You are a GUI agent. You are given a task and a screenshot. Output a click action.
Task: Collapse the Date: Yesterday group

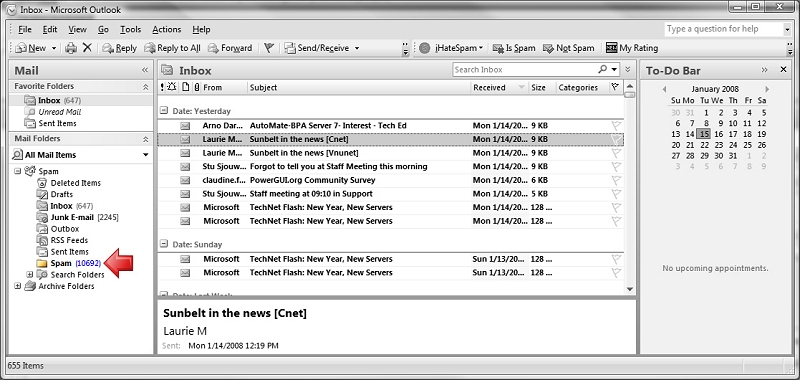pos(164,111)
